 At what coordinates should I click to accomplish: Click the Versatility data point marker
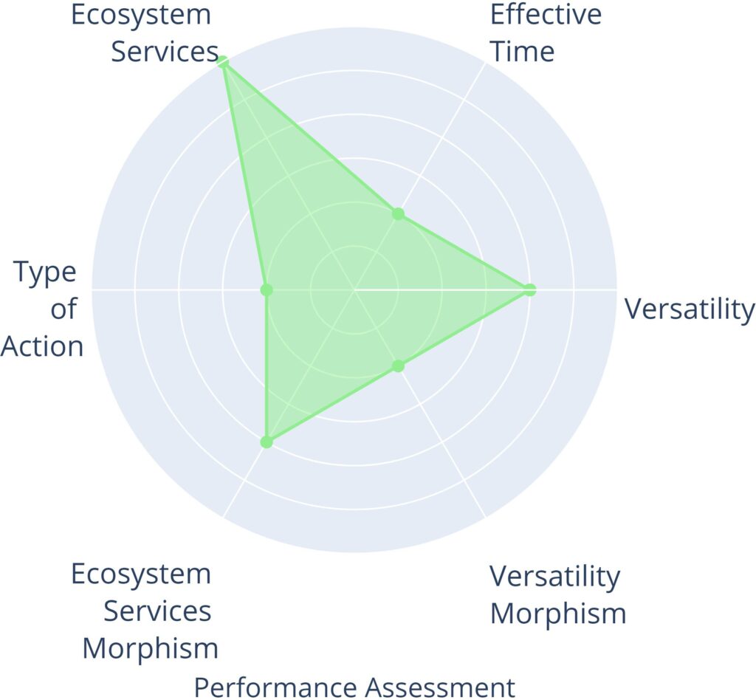point(529,289)
